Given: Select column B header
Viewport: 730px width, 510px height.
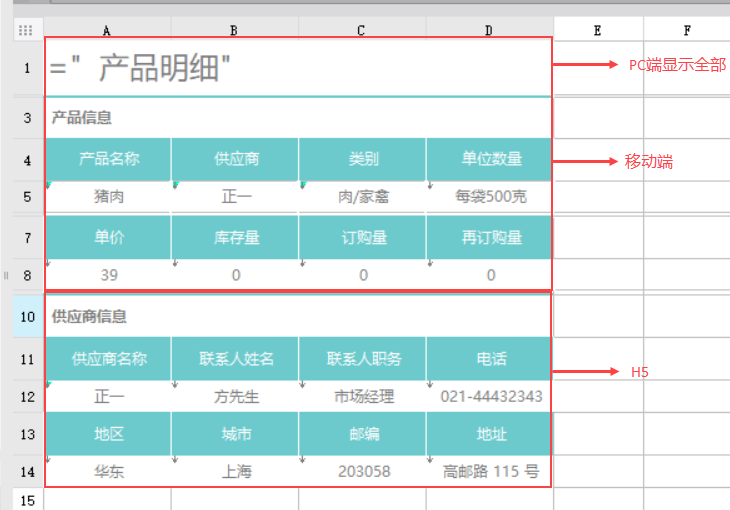Looking at the screenshot, I should (x=234, y=30).
